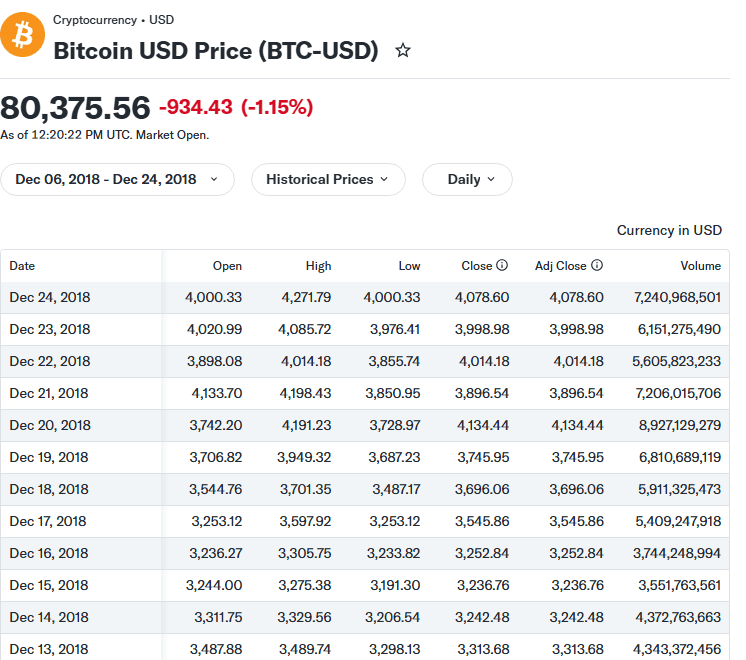Select the Dec 24, 2018 date cell
Image resolution: width=746 pixels, height=660 pixels.
click(50, 297)
